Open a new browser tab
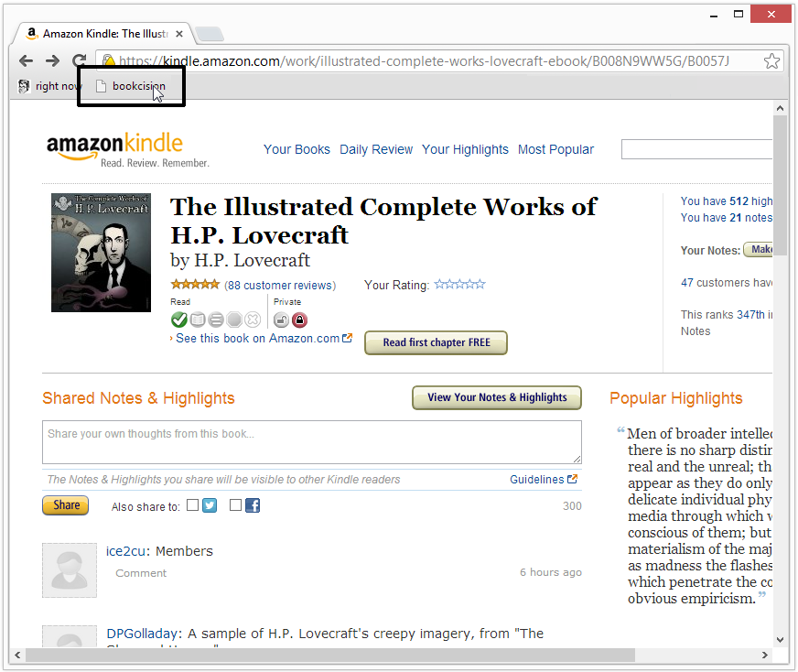The image size is (798, 672). click(210, 34)
